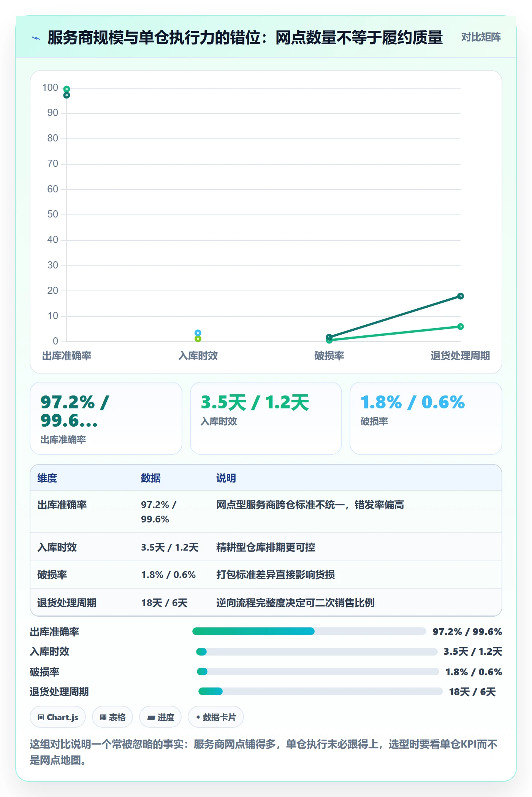Click the 表格 tag chip
The width and height of the screenshot is (532, 797).
[x=112, y=717]
